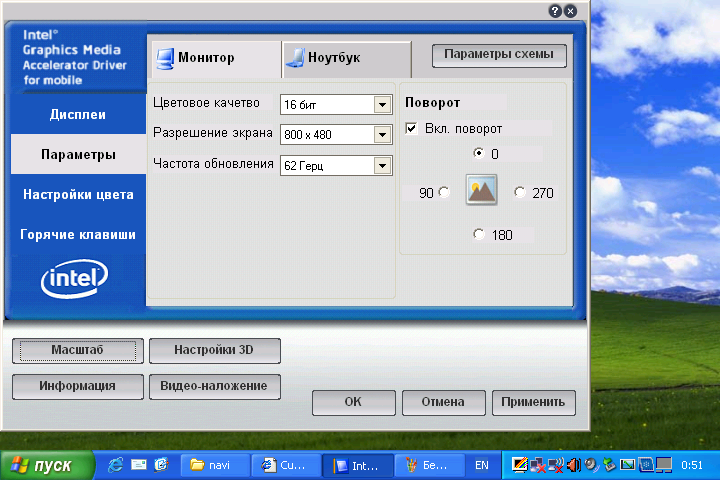
Task: Open the Горячие клавиши section
Action: click(78, 235)
